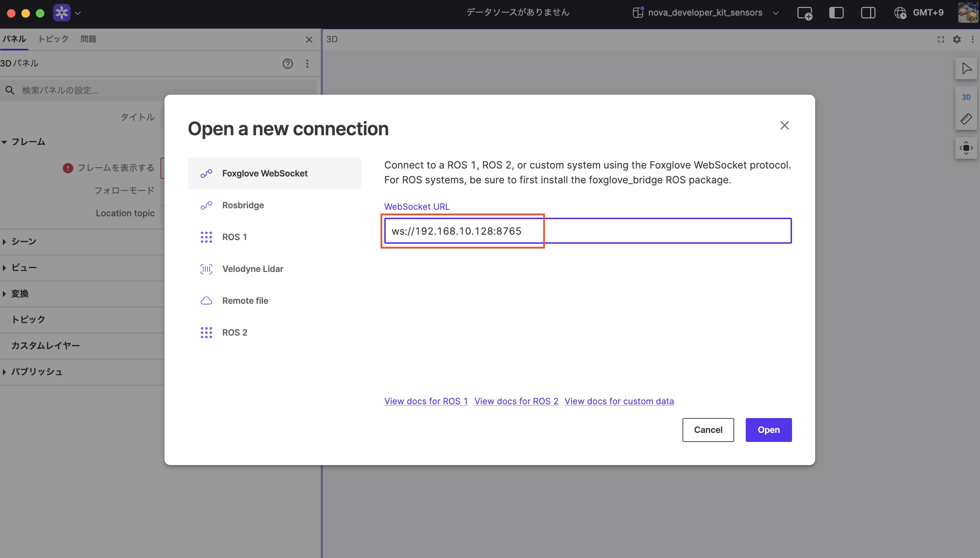Click the WebSocket URL input field

click(x=588, y=231)
